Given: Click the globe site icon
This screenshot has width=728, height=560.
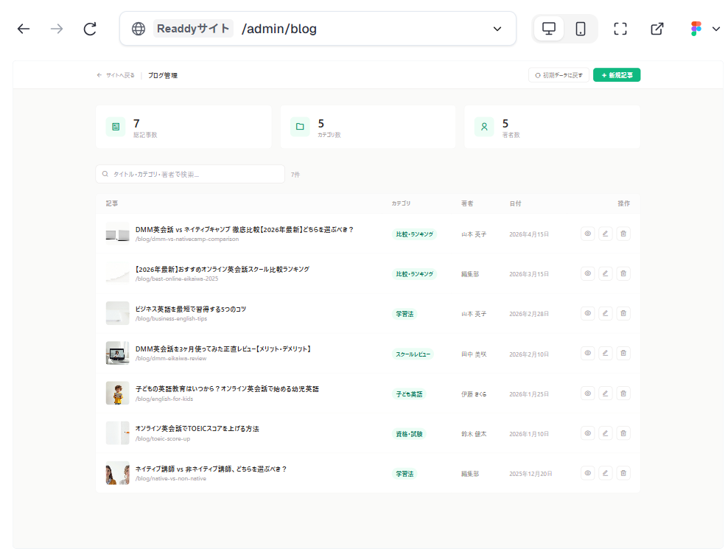Looking at the screenshot, I should coord(139,29).
